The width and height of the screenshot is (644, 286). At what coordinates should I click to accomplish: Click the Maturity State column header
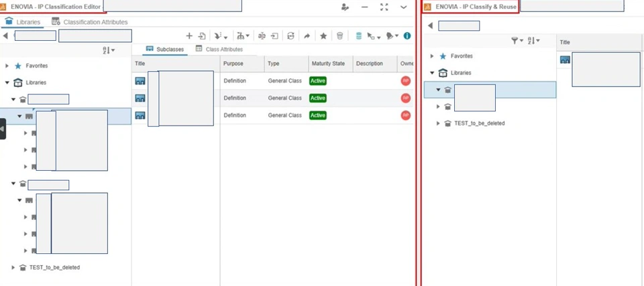(331, 64)
